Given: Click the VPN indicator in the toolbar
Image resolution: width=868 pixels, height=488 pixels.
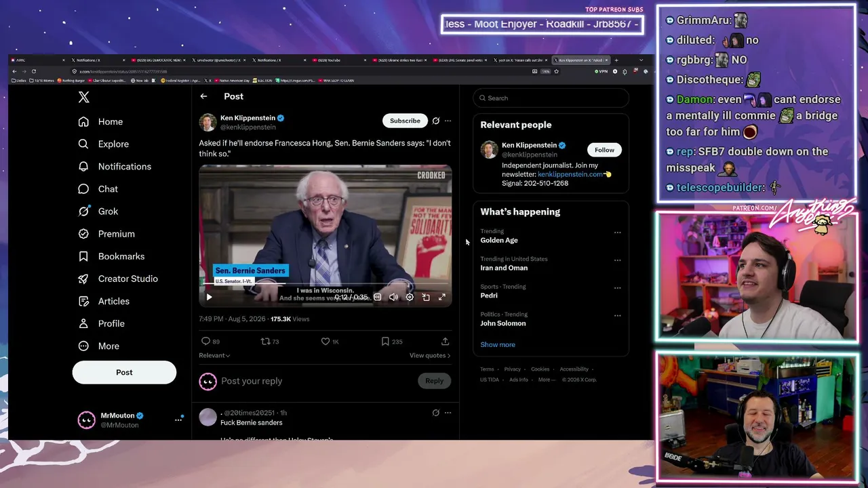Looking at the screenshot, I should [601, 71].
